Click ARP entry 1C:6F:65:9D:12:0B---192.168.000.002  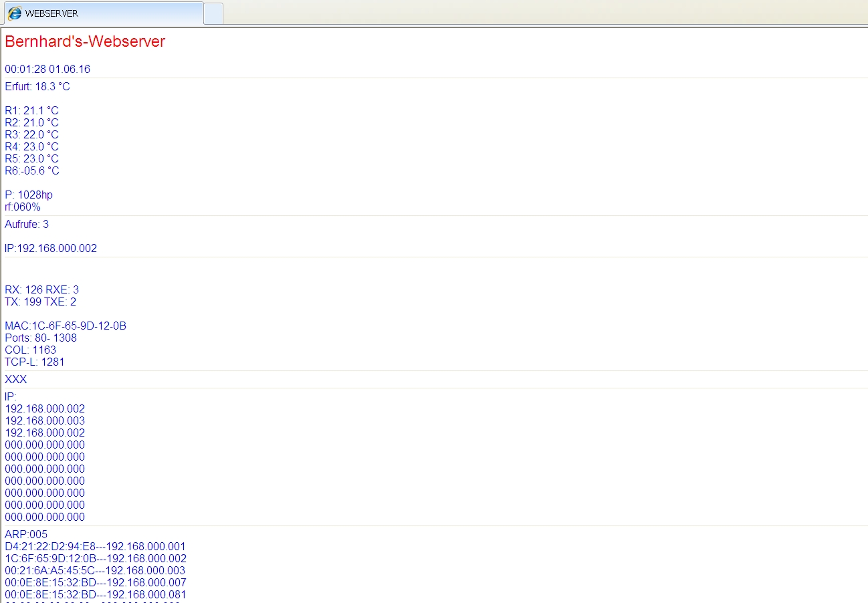coord(96,558)
